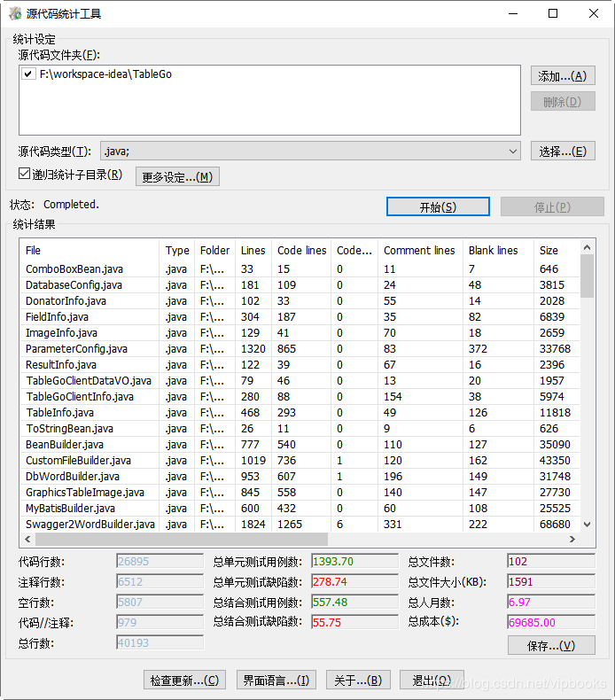This screenshot has height=700, width=615.
Task: Click the horizontal scroll left arrow
Action: (x=27, y=540)
